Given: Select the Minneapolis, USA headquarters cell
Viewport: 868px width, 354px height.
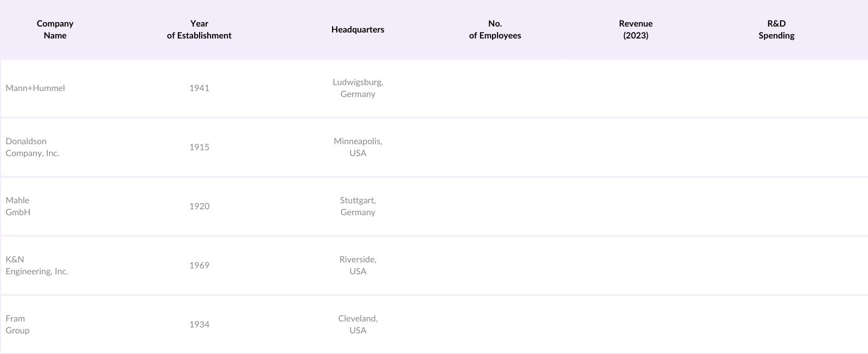Looking at the screenshot, I should (358, 147).
